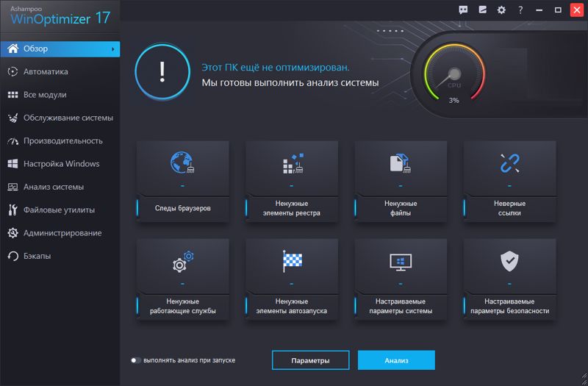Click the broken link chain icon

509,163
